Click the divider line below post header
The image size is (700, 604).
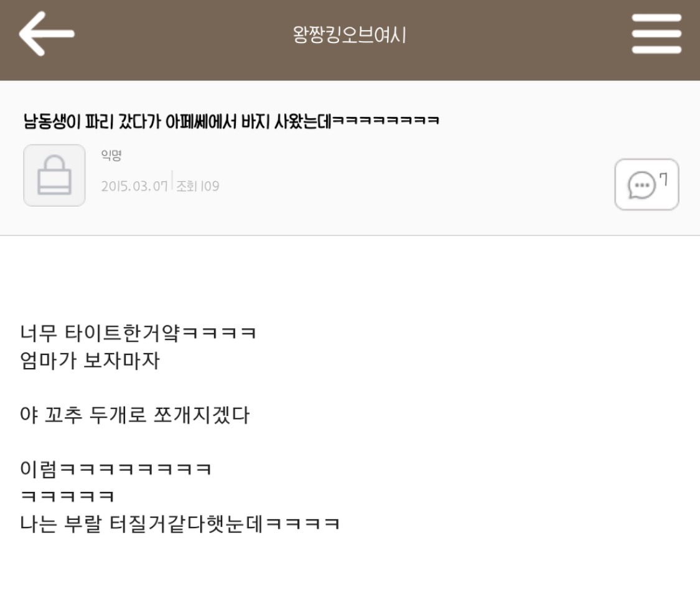click(350, 235)
